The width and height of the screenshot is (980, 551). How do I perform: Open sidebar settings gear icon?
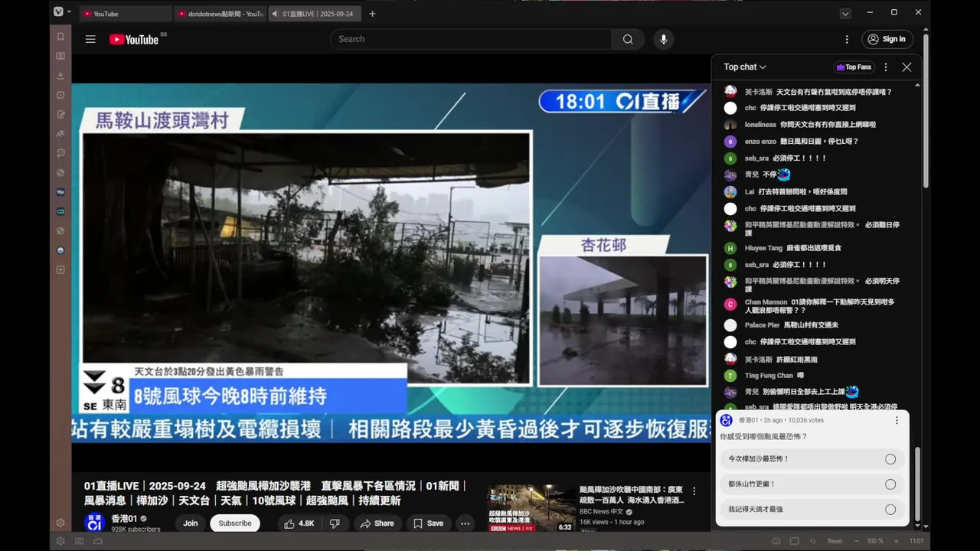[x=60, y=523]
